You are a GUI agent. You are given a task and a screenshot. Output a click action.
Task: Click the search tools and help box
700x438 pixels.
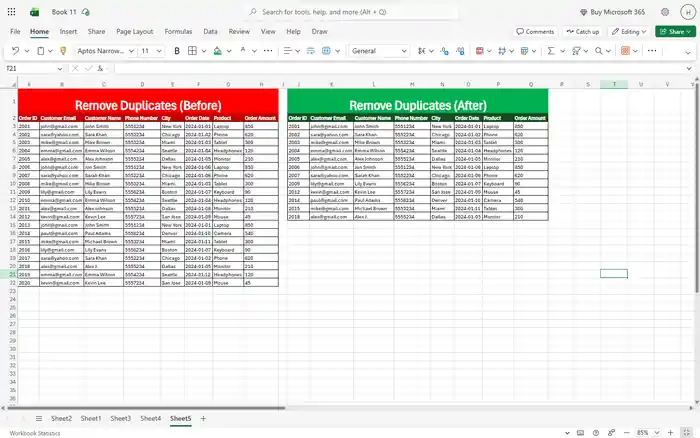pyautogui.click(x=353, y=12)
